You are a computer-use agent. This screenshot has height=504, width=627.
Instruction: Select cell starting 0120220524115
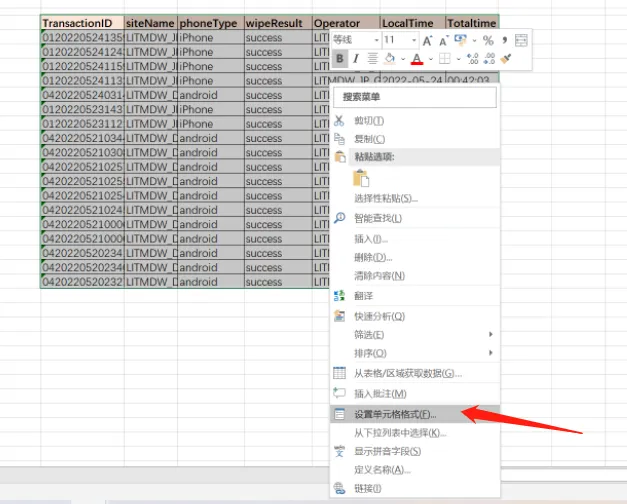pyautogui.click(x=82, y=66)
